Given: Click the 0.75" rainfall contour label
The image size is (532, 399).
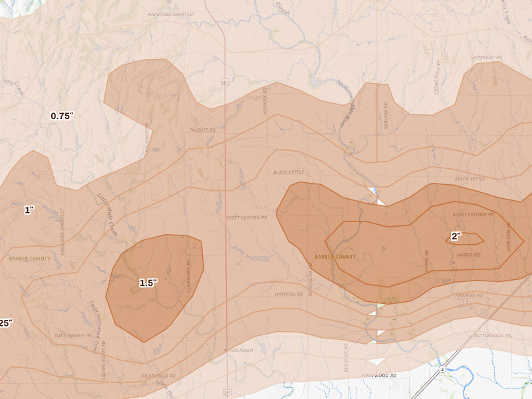Looking at the screenshot, I should [62, 116].
